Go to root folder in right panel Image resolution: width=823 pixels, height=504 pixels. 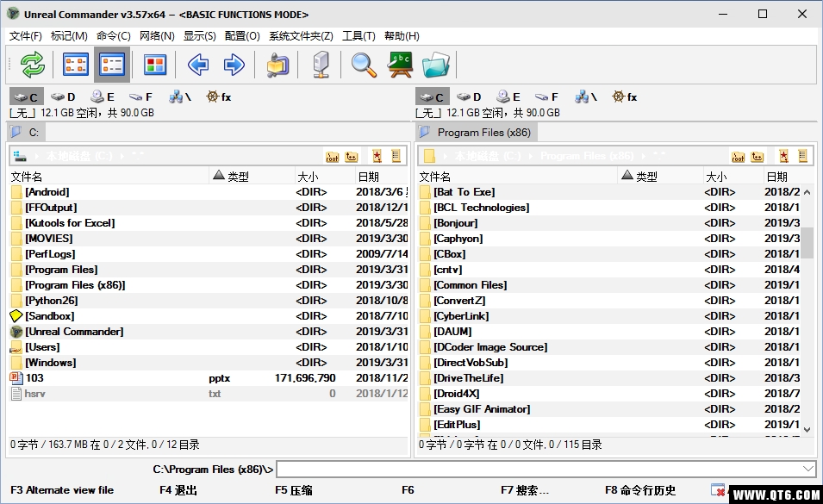click(x=738, y=156)
